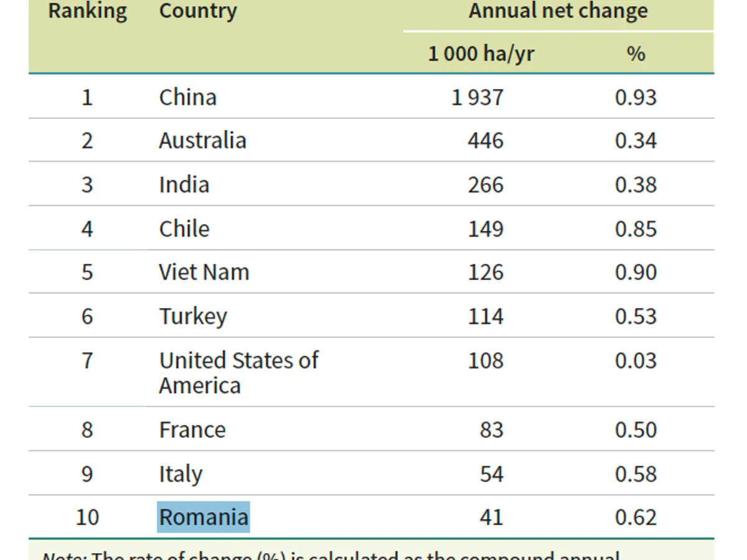747x560 pixels.
Task: Click the ranking number 10
Action: click(87, 517)
